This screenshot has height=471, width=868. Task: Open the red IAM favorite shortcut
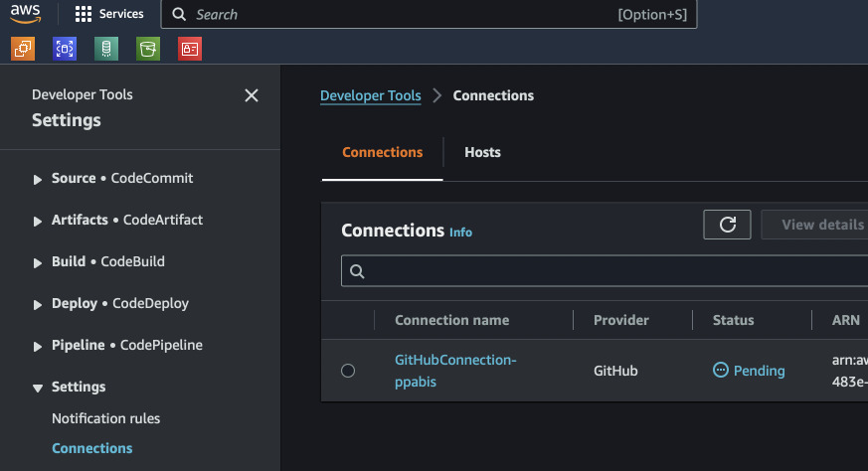click(190, 49)
